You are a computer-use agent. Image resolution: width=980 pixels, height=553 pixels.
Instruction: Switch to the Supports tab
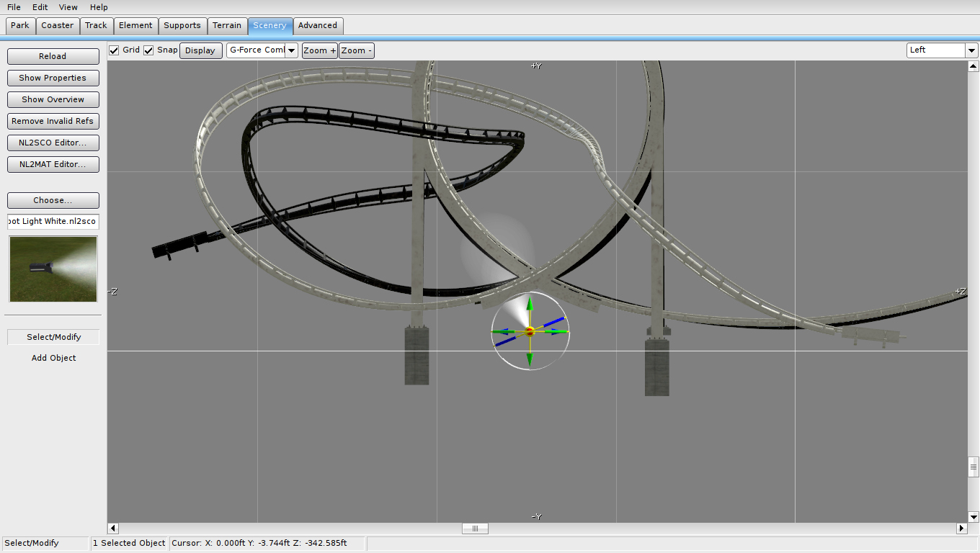(x=182, y=25)
